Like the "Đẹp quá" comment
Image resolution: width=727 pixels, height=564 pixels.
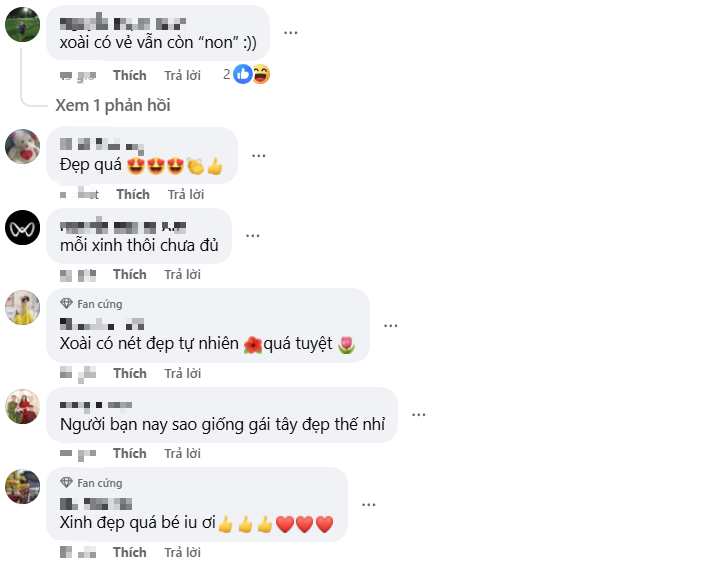pyautogui.click(x=133, y=194)
